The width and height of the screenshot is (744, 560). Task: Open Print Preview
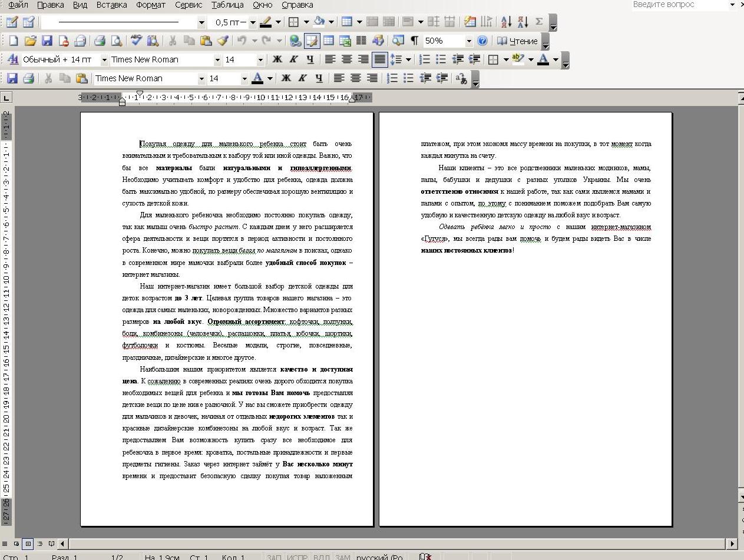point(117,41)
